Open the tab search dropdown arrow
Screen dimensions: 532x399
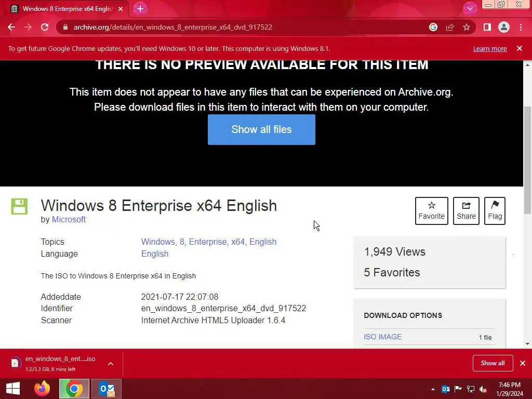tap(470, 8)
